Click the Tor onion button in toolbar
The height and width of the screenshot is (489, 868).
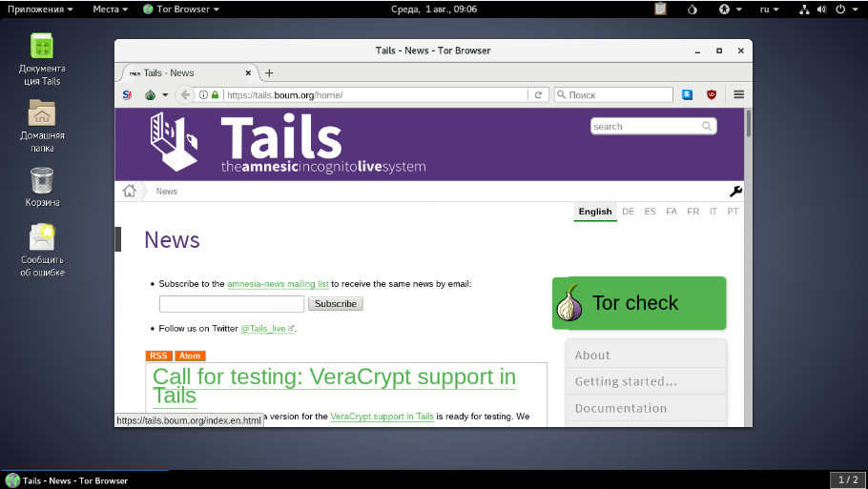click(x=150, y=94)
